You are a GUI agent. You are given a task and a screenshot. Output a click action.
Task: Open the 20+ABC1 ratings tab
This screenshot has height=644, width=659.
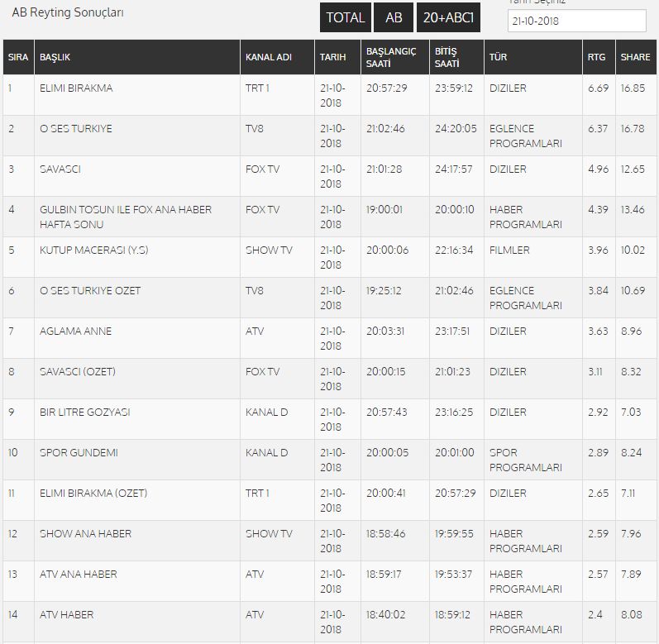click(x=448, y=17)
